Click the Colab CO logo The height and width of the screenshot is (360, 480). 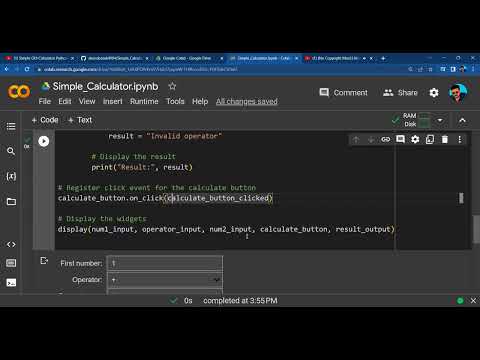(x=19, y=91)
